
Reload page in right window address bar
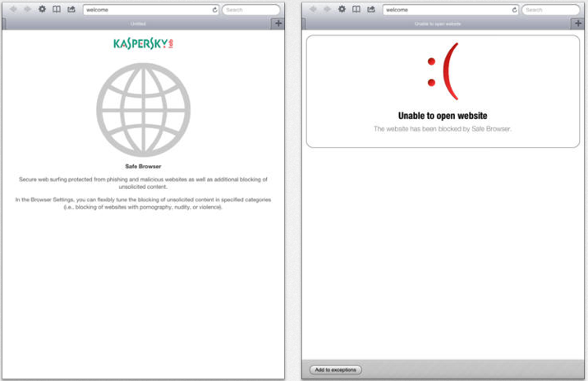(x=514, y=10)
